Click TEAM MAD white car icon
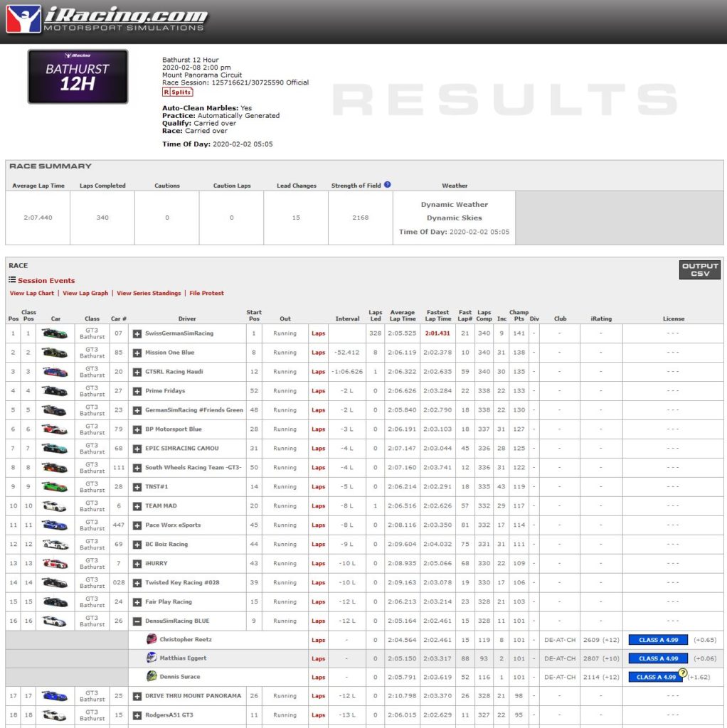Image resolution: width=727 pixels, height=728 pixels. coord(55,506)
